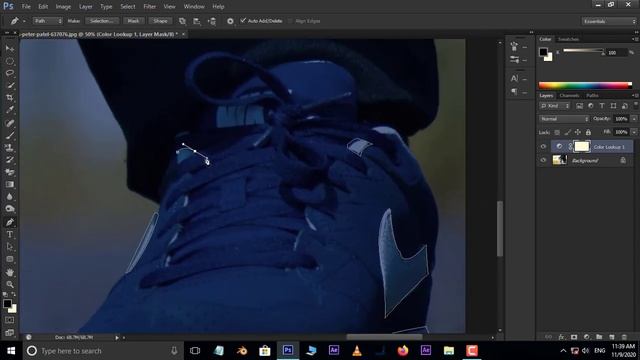Toggle shape layer filter icon
The image size is (640, 360).
point(613,106)
